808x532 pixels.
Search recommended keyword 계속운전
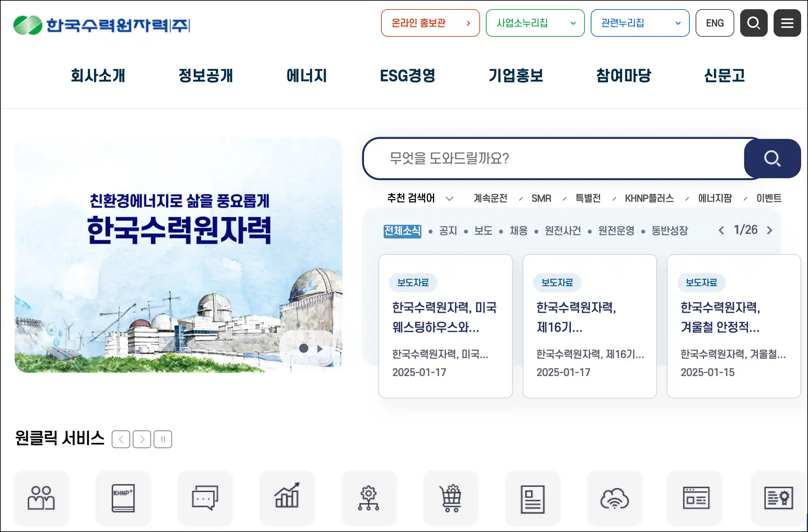point(491,198)
